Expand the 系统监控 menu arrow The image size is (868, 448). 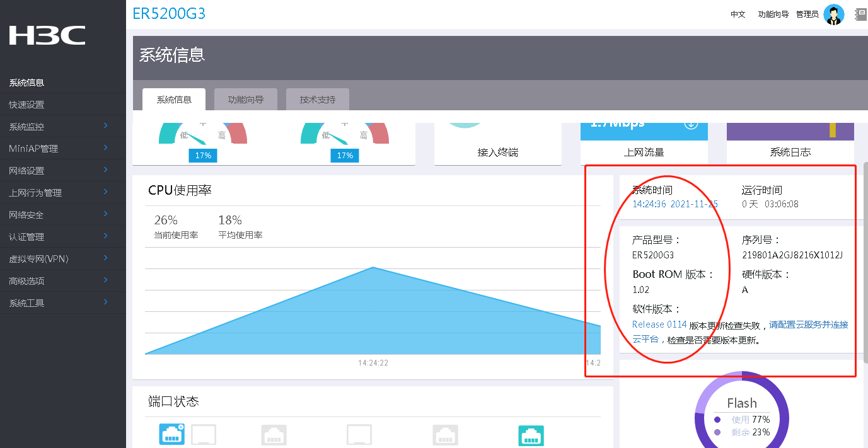point(105,126)
